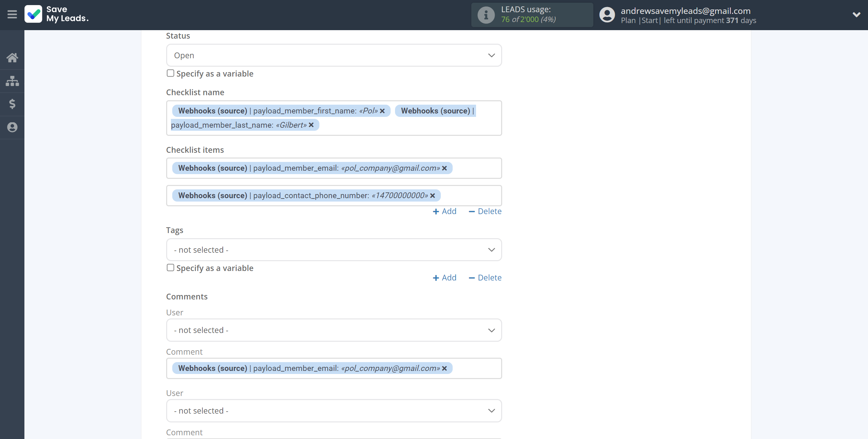Image resolution: width=868 pixels, height=439 pixels.
Task: Add another tag field
Action: 445,278
